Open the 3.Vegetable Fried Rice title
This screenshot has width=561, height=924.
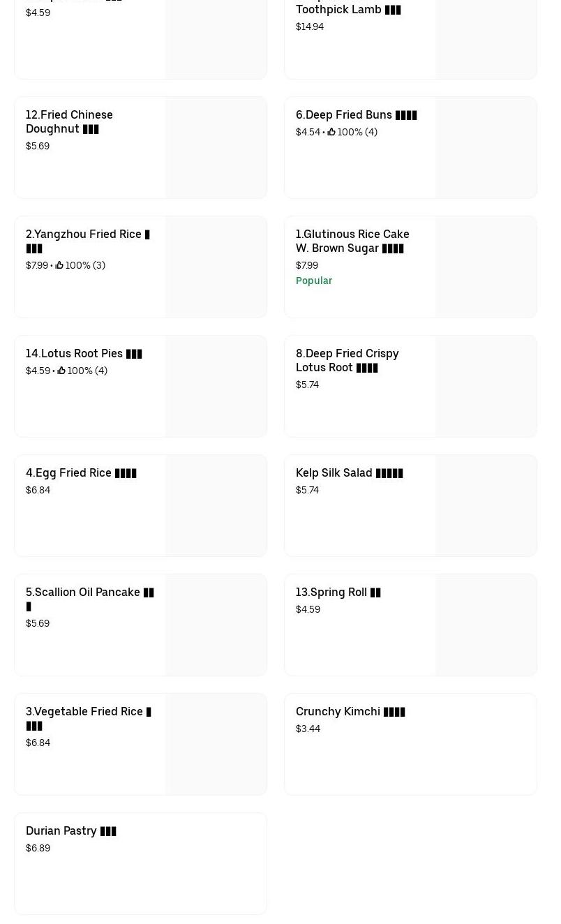(x=88, y=718)
